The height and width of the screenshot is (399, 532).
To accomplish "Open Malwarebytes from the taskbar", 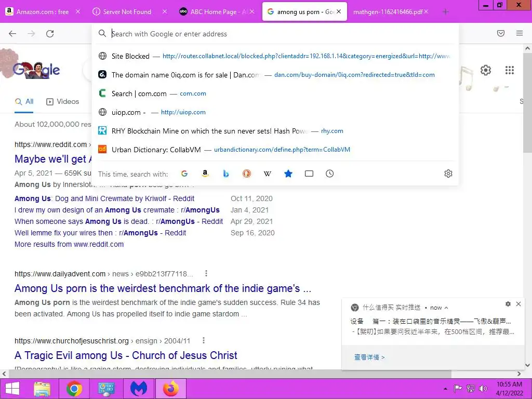I will coord(139,389).
